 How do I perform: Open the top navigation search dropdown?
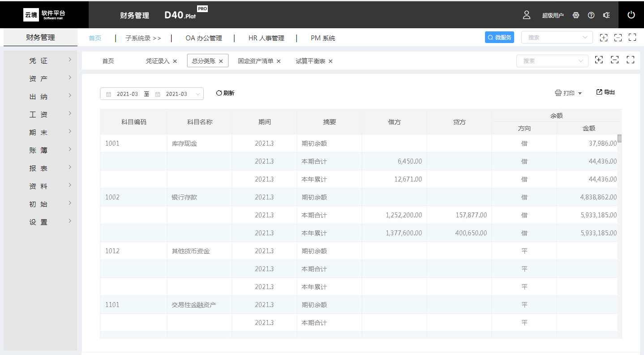(x=557, y=38)
